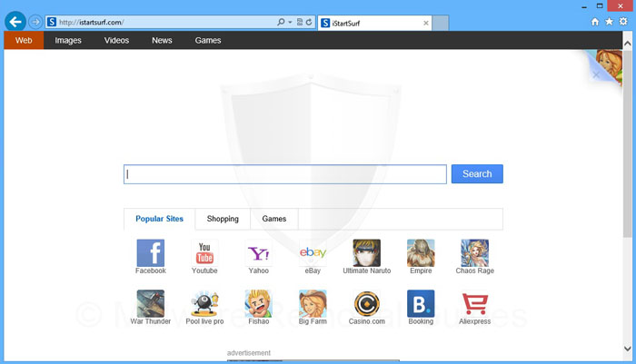Click the browser Forward arrow
636x364 pixels.
35,22
